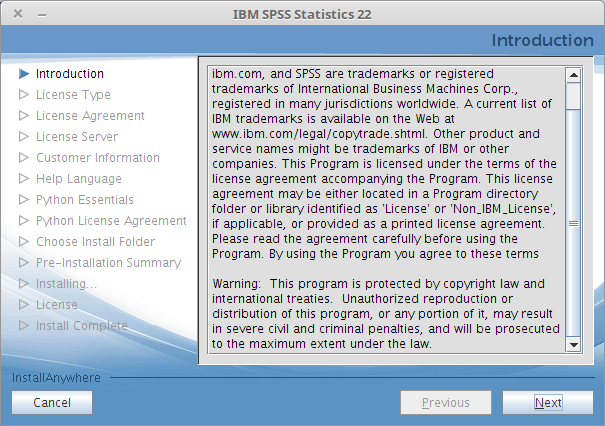The image size is (605, 426).
Task: Click the Next button
Action: [547, 403]
